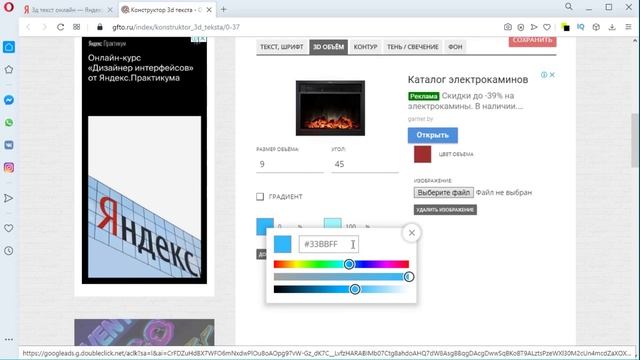640x360 pixels.
Task: Click the Угол value field
Action: (x=364, y=164)
